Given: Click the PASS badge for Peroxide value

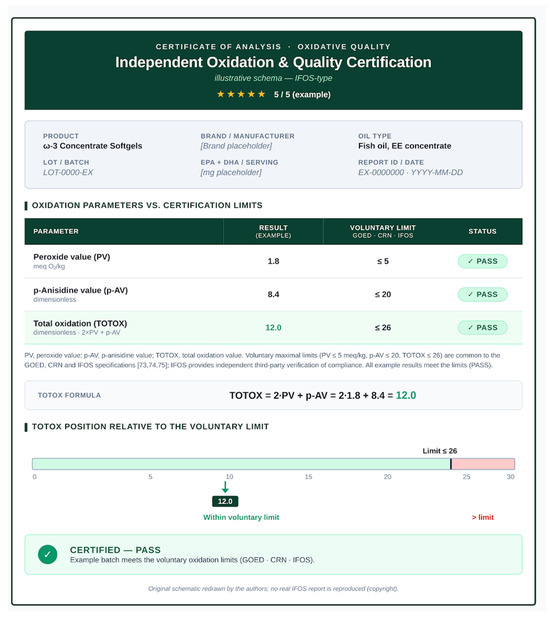Looking at the screenshot, I should coord(482,261).
